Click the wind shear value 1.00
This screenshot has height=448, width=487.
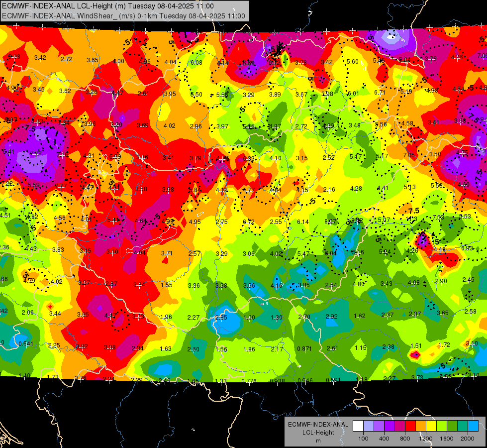click(x=249, y=318)
